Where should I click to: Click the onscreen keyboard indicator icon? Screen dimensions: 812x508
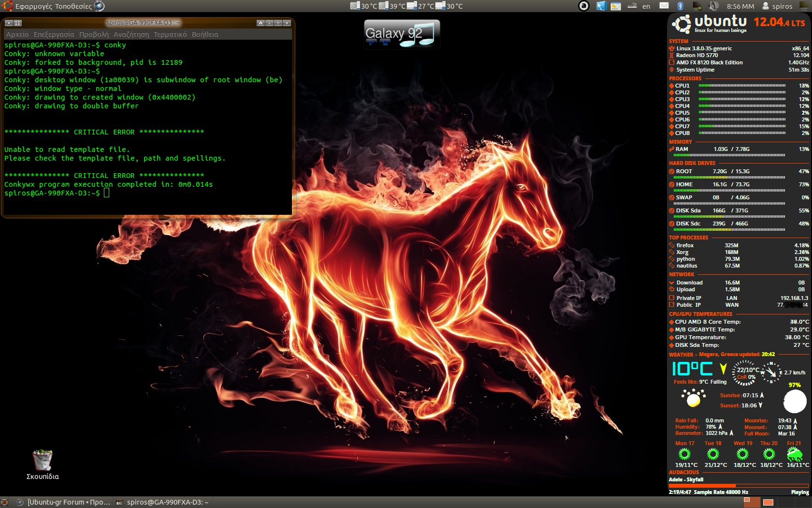632,6
